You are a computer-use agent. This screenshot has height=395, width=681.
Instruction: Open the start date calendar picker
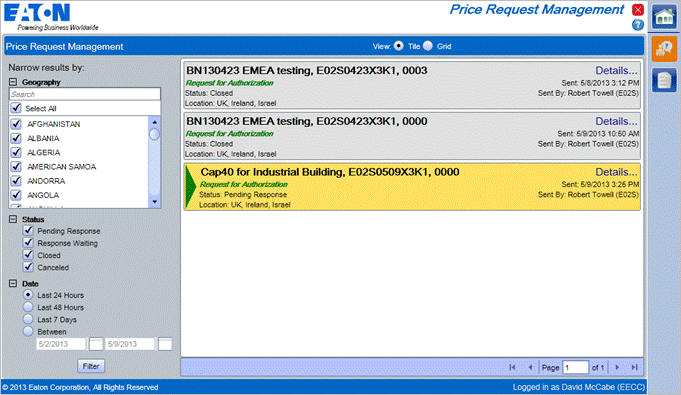tap(96, 344)
